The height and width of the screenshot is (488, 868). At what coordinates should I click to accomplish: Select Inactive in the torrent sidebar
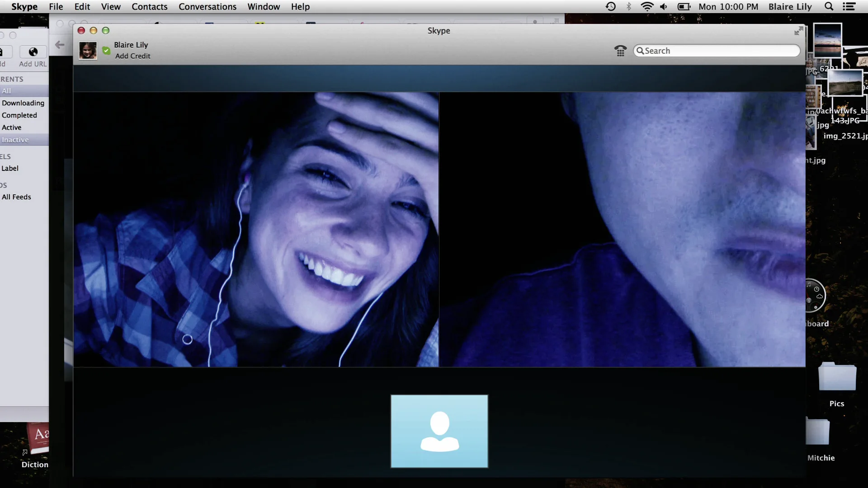click(24, 140)
